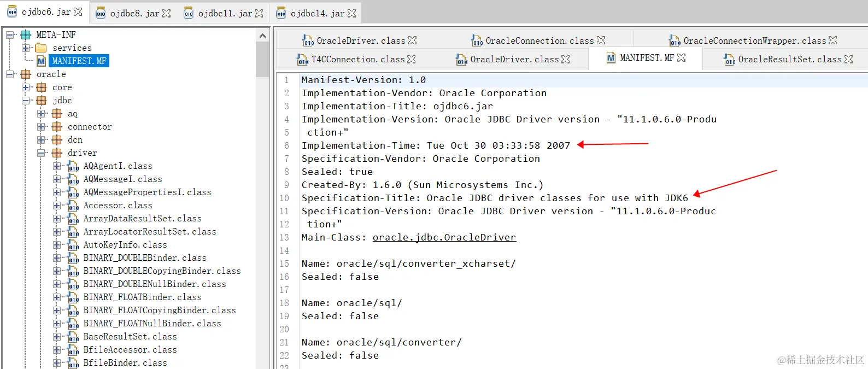Expand the services folder node

tap(26, 48)
